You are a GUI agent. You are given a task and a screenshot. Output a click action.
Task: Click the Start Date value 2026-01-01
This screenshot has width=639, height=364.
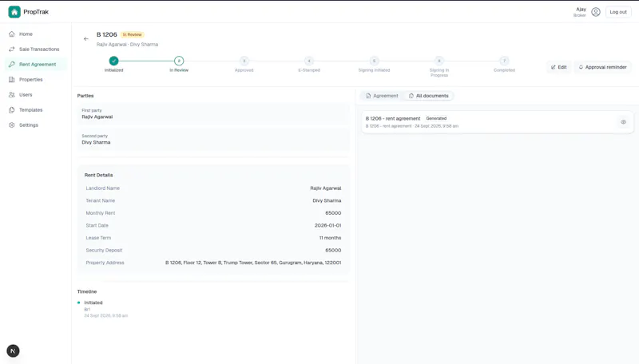(327, 226)
